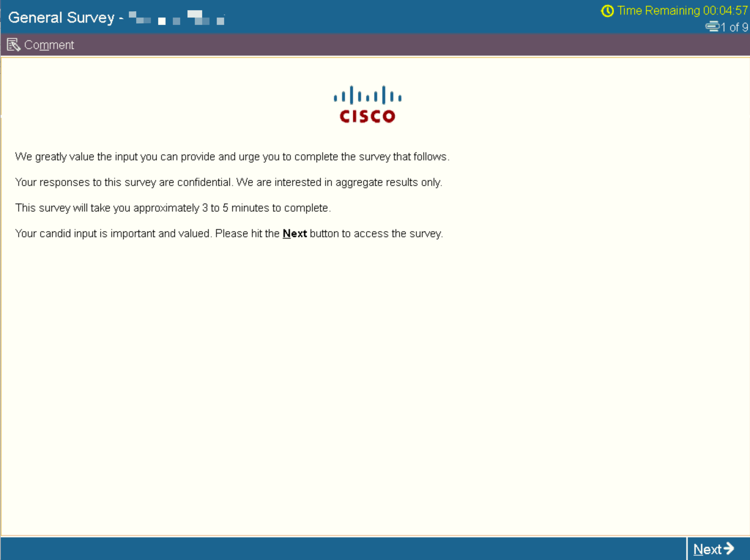Click the page counter icon

click(712, 27)
